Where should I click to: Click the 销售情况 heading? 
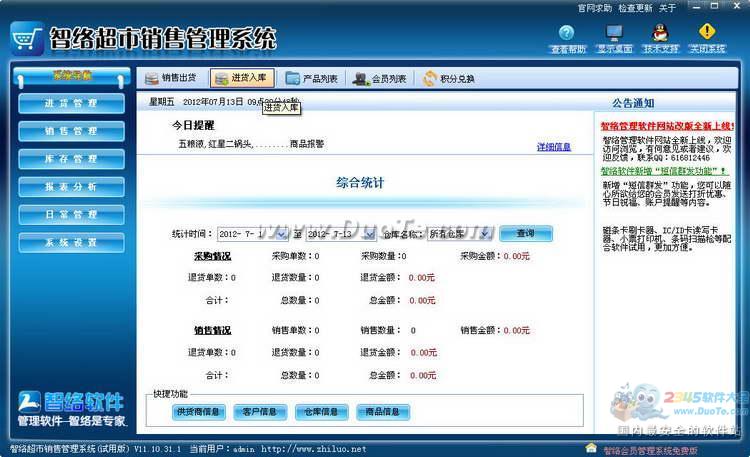click(212, 331)
